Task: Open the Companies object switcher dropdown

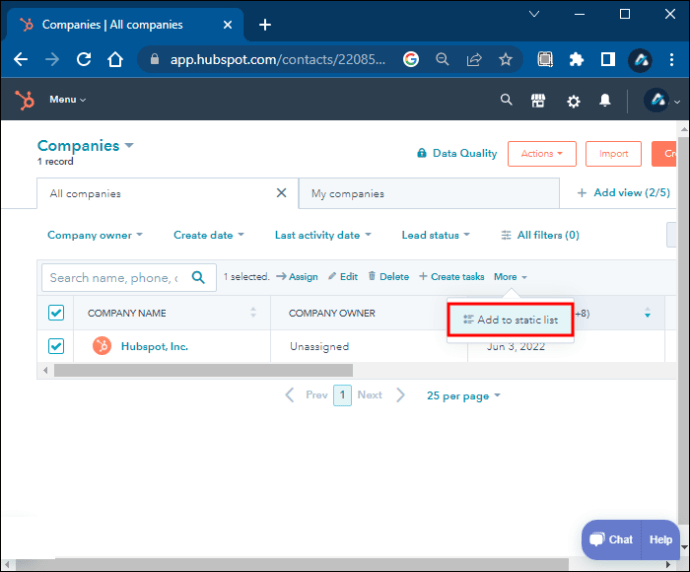Action: 85,146
